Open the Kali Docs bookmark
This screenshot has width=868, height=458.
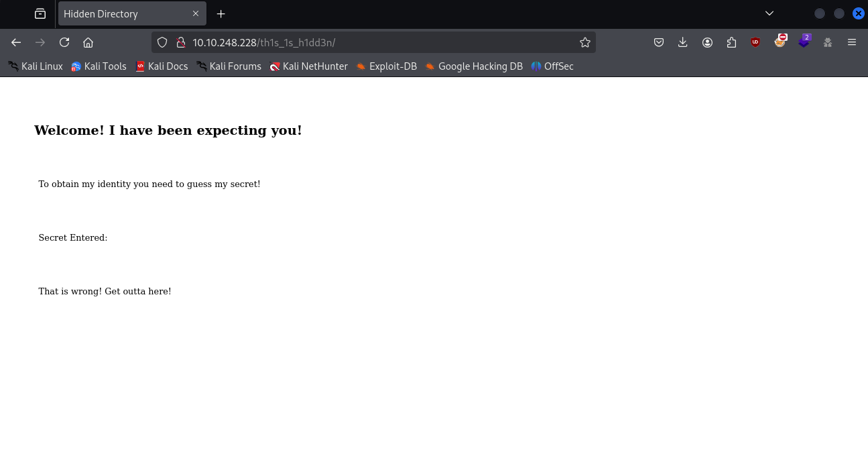162,66
